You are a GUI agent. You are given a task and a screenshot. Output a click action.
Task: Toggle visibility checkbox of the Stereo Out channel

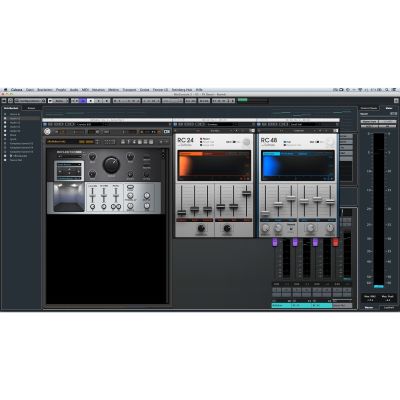point(5,160)
